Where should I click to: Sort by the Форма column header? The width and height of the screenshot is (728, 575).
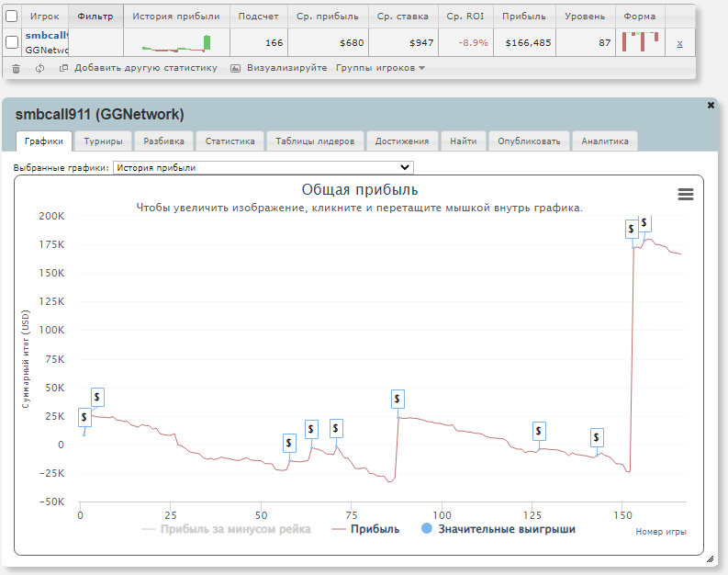(x=640, y=17)
